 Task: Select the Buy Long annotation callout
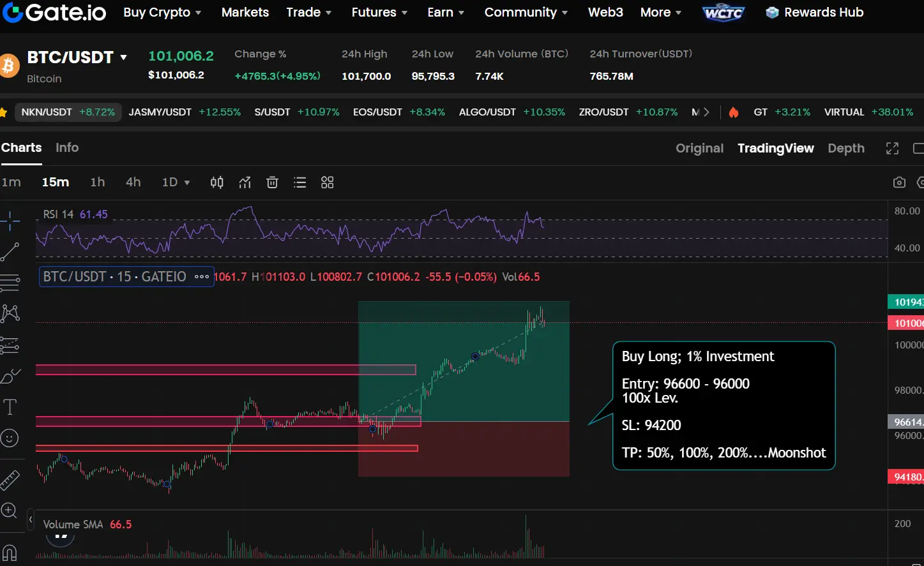coord(723,406)
